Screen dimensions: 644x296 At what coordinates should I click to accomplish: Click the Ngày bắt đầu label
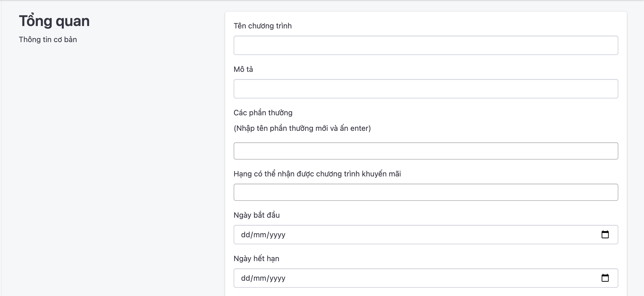(x=256, y=215)
